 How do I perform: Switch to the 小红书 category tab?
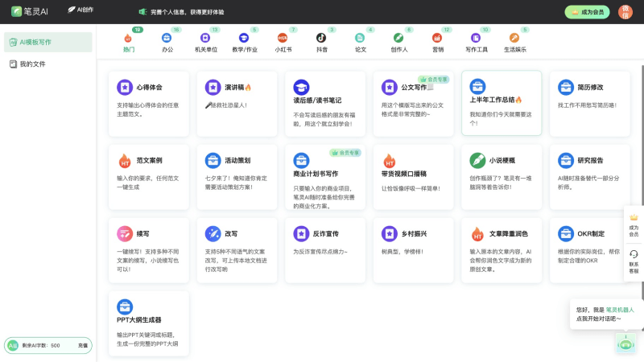point(283,42)
